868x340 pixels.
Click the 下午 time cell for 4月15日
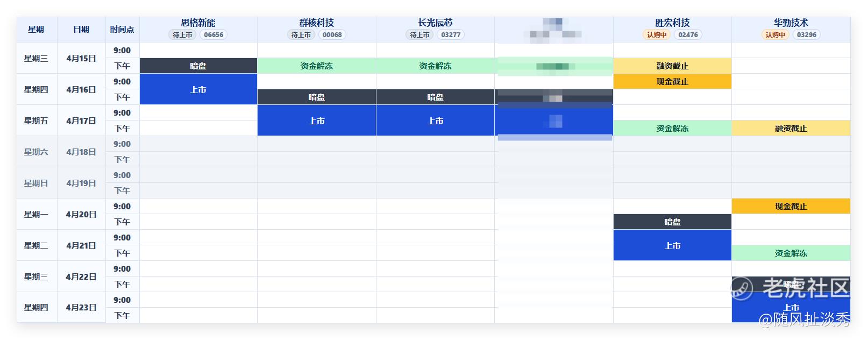pos(122,66)
